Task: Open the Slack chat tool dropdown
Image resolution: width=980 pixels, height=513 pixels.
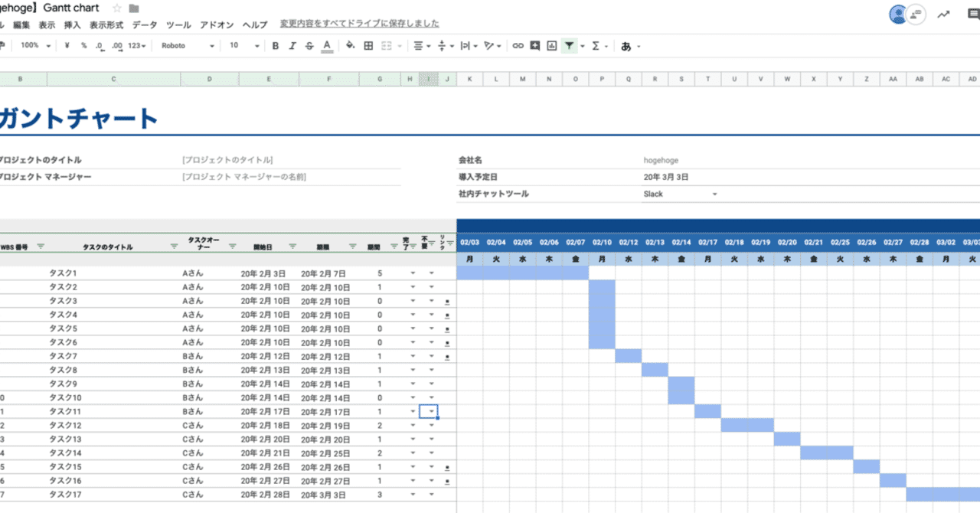Action: (681, 194)
